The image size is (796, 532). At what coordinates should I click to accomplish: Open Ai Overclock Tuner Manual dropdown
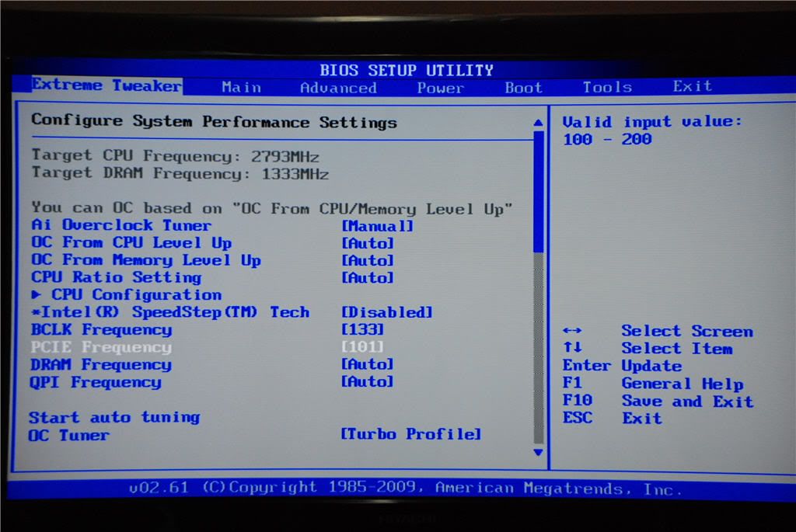[x=377, y=226]
